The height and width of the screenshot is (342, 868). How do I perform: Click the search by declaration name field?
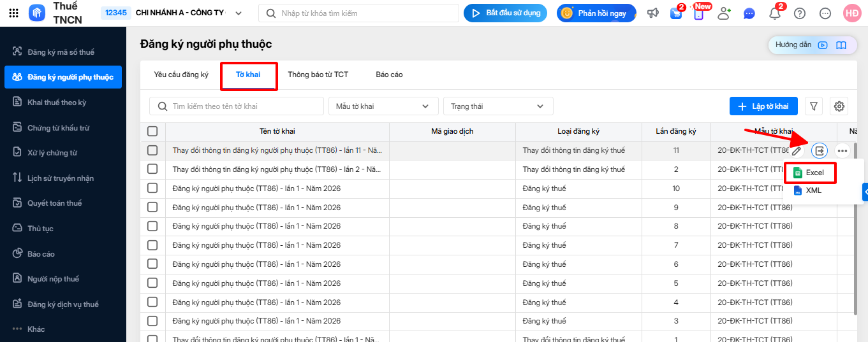(237, 106)
